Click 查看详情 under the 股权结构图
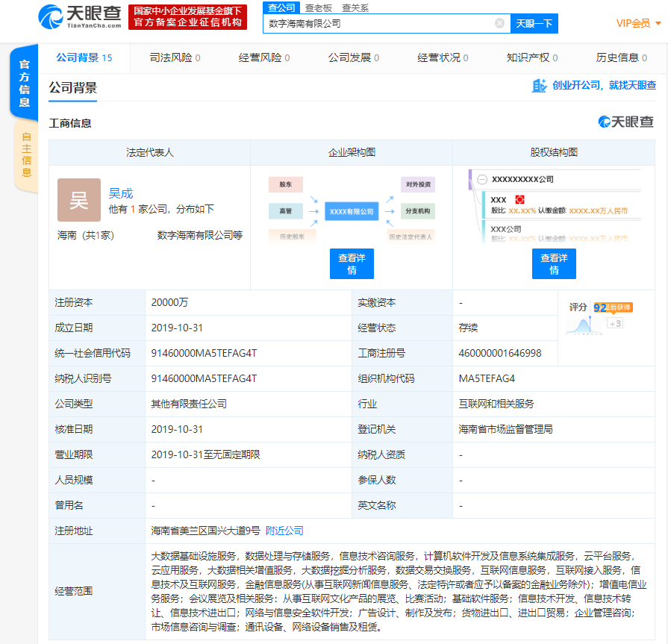668x644 pixels. click(x=554, y=263)
